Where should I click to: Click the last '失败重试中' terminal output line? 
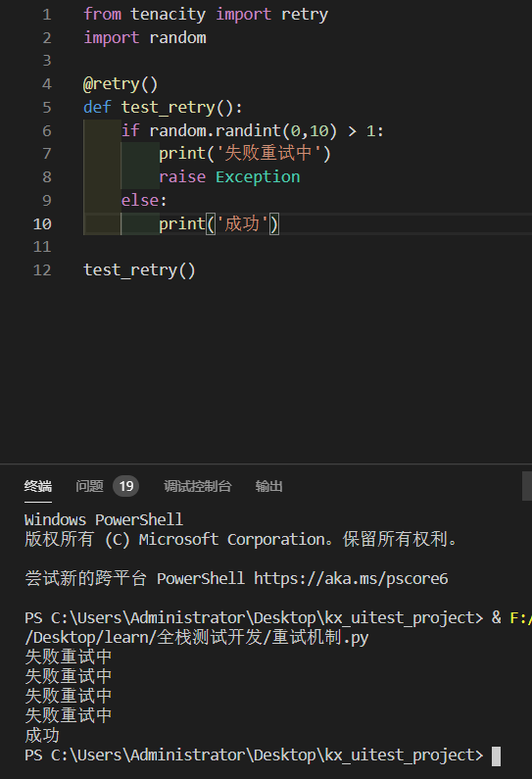click(68, 715)
